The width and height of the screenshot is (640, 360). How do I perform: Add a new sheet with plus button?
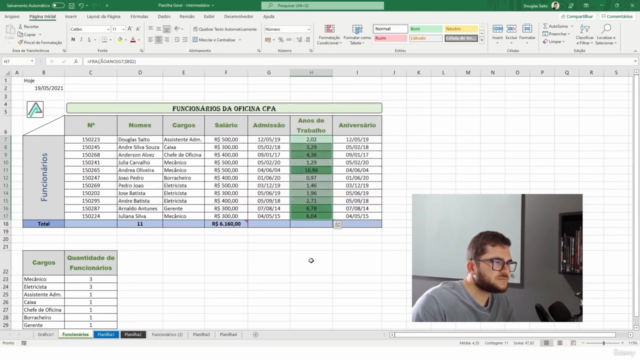256,334
